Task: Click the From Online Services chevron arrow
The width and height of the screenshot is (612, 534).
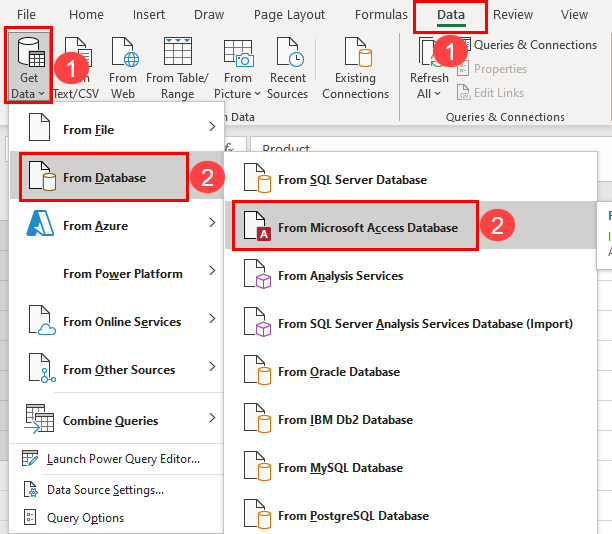Action: (212, 319)
